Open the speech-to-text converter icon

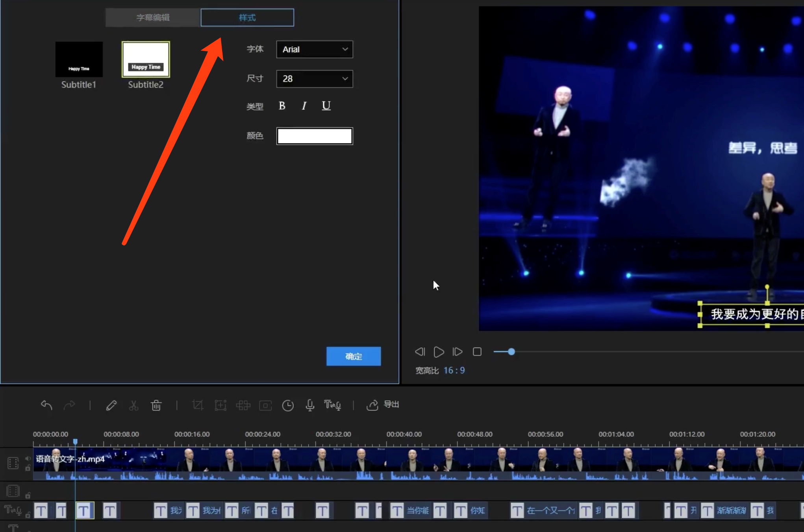tap(332, 405)
